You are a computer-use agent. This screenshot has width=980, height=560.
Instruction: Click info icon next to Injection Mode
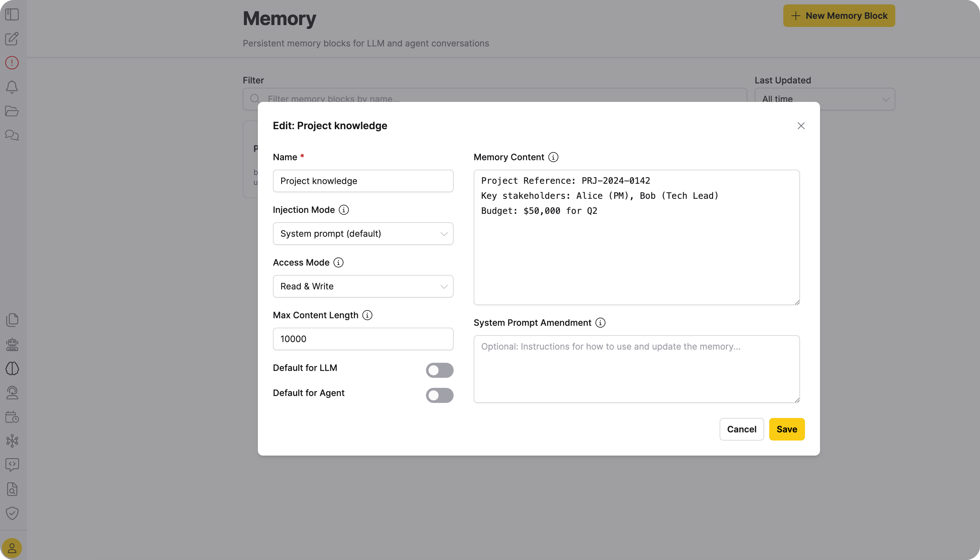(344, 210)
